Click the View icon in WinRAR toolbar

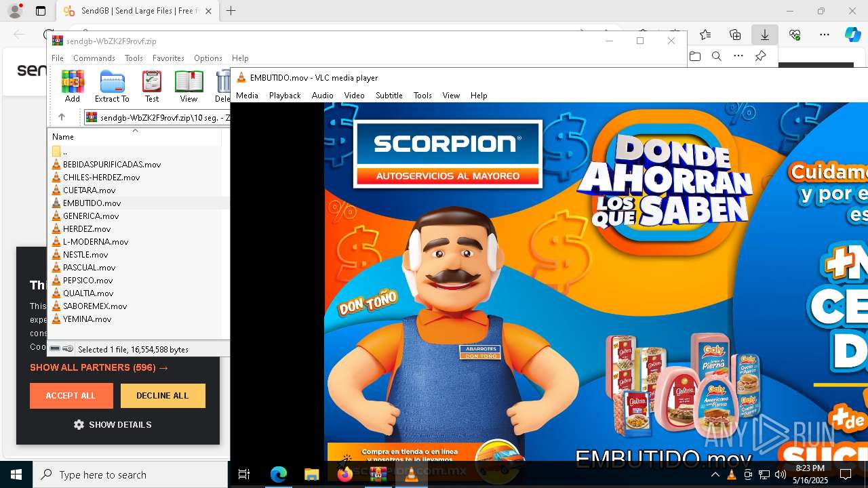[189, 86]
